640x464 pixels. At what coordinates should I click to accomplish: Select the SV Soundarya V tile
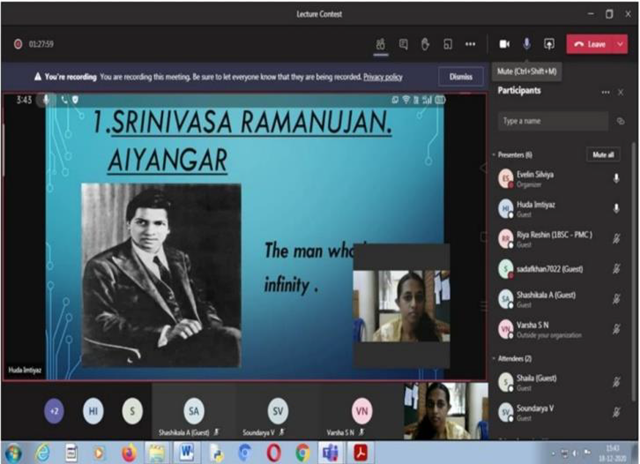coord(278,411)
